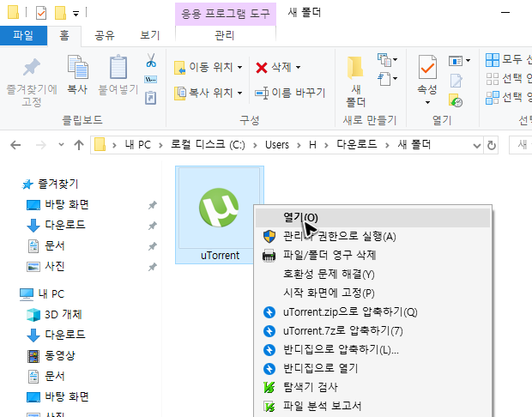Click the Cut scissors icon
This screenshot has width=532, height=417.
tap(151, 60)
